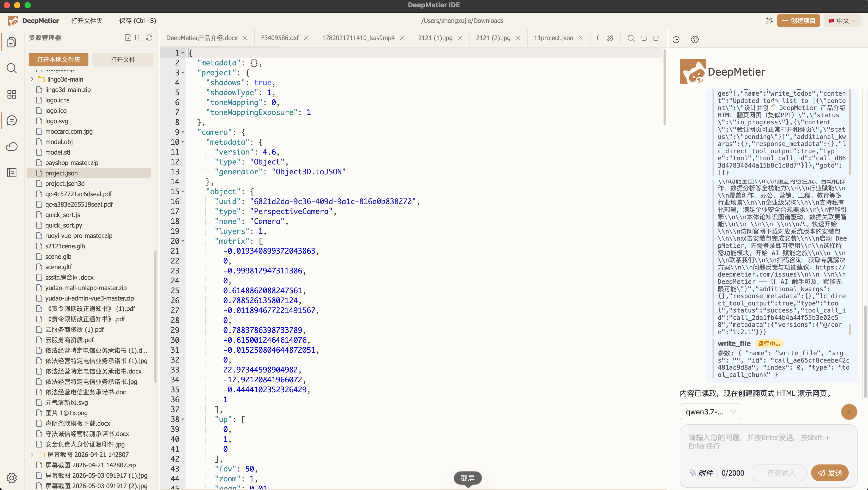Click the magic wand icon beside 创建项目

pyautogui.click(x=769, y=21)
